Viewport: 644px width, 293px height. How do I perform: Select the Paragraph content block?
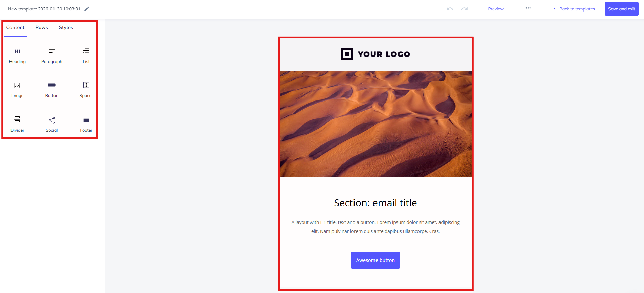(52, 56)
